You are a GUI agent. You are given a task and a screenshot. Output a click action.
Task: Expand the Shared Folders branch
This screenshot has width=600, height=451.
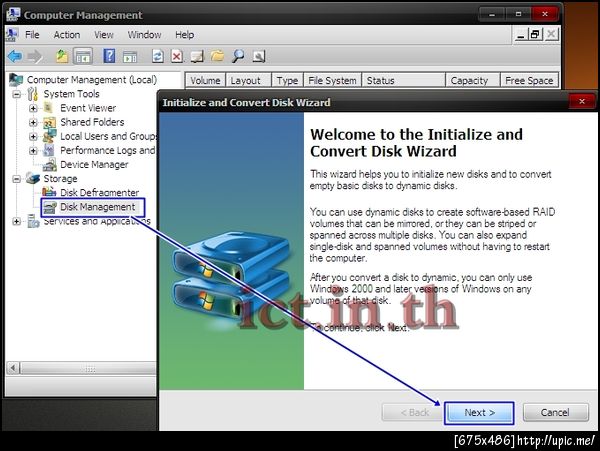coord(33,122)
